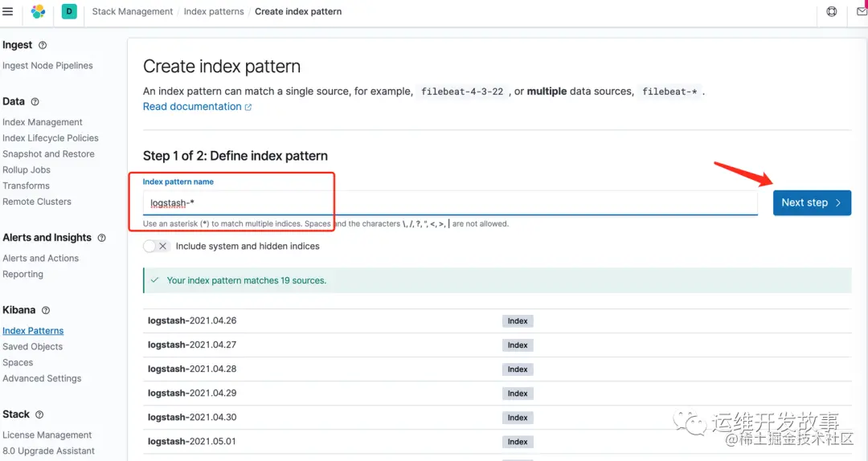This screenshot has height=461, width=868.
Task: Open Saved Objects
Action: pyautogui.click(x=32, y=346)
